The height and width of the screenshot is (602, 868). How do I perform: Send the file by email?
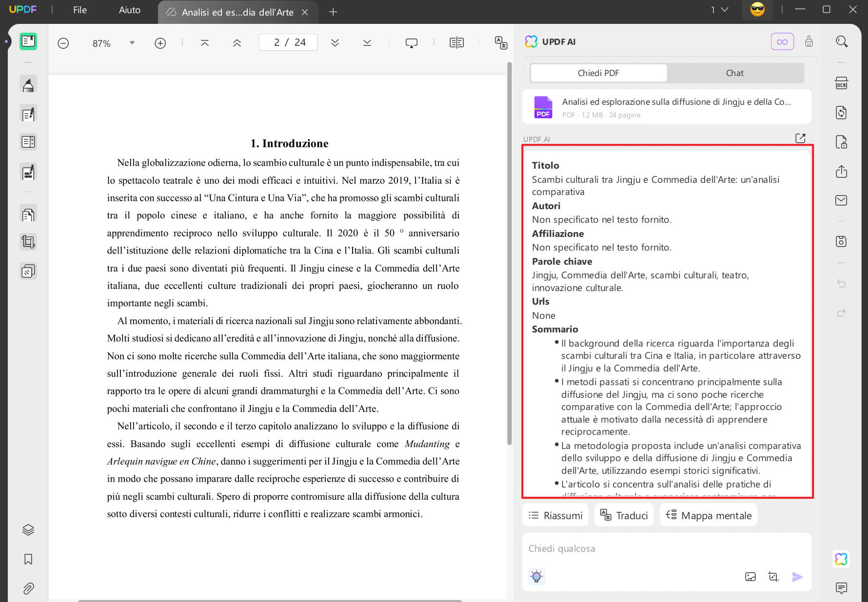[842, 200]
